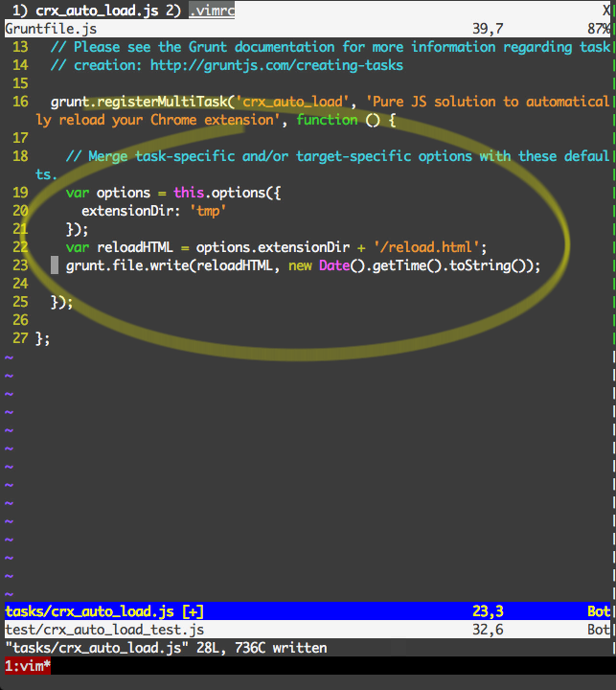
Task: Click 'Chrome extension' in the string
Action: 213,120
